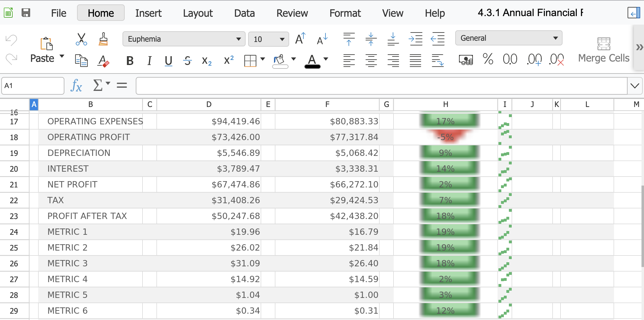Click the Merge Cells button
The height and width of the screenshot is (320, 644).
604,50
